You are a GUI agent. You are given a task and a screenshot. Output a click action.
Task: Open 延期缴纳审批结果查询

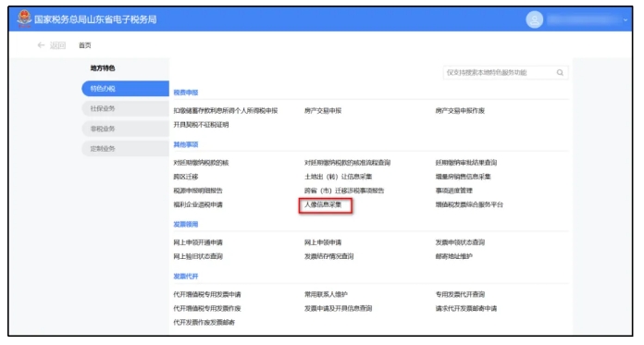(466, 163)
